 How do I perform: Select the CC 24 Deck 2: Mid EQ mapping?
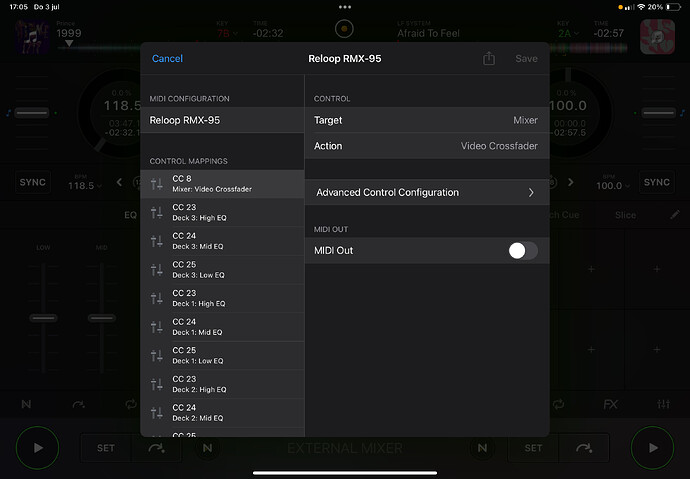222,413
